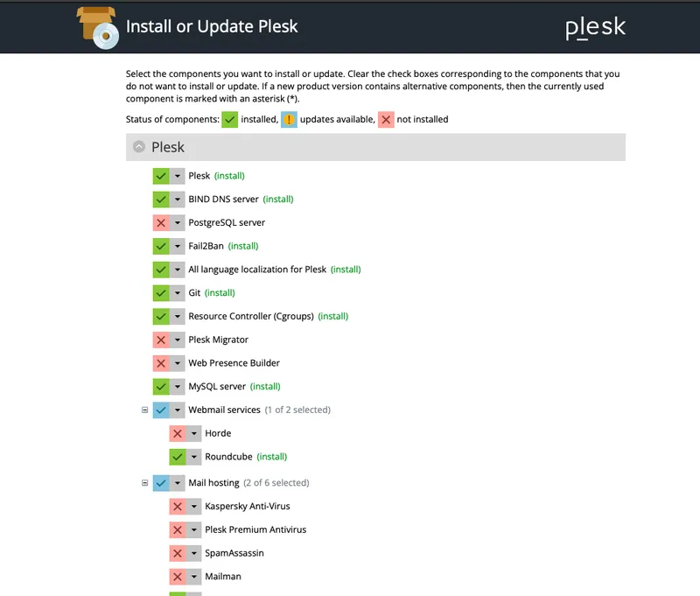The width and height of the screenshot is (700, 596).
Task: Click the red X icon for Mailman
Action: click(x=178, y=577)
